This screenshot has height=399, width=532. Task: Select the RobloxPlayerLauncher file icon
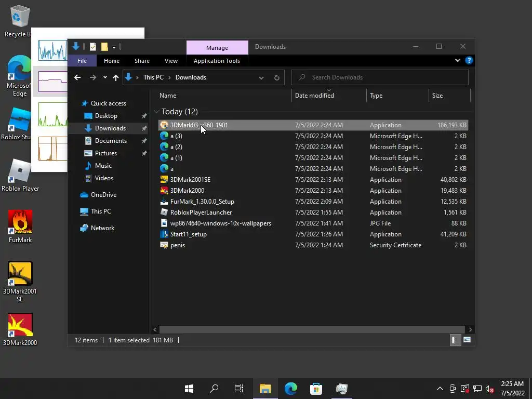(164, 212)
